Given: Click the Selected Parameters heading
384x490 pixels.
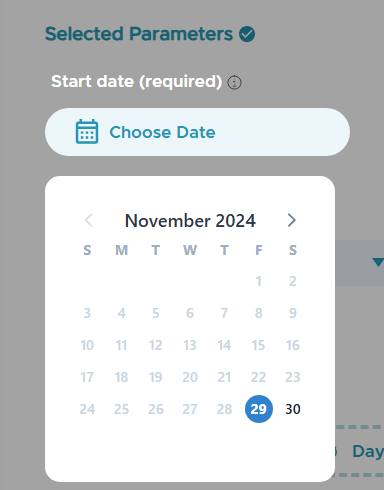Looking at the screenshot, I should click(139, 34).
